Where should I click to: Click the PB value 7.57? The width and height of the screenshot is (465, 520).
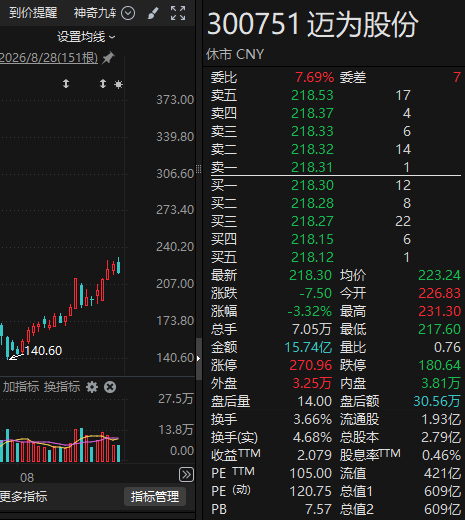[318, 509]
